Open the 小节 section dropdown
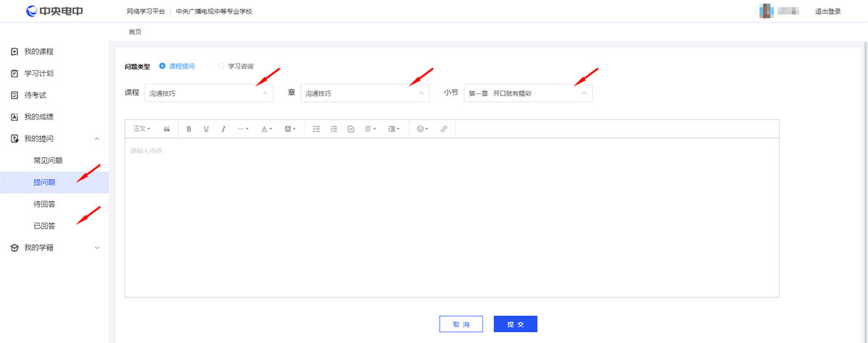Viewport: 868px width, 343px height. coord(528,93)
